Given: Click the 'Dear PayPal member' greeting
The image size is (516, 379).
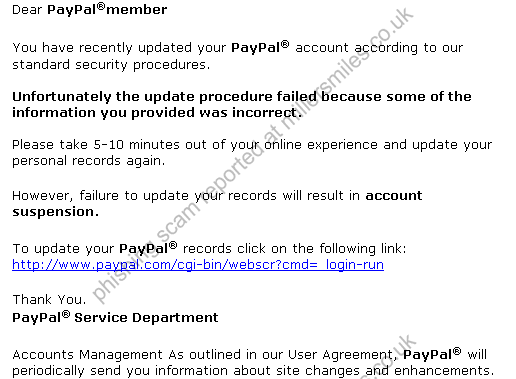Looking at the screenshot, I should (x=90, y=9).
